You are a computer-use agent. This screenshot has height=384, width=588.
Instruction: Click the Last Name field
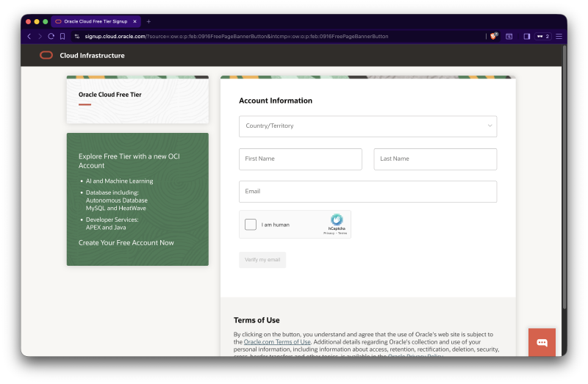coord(435,159)
